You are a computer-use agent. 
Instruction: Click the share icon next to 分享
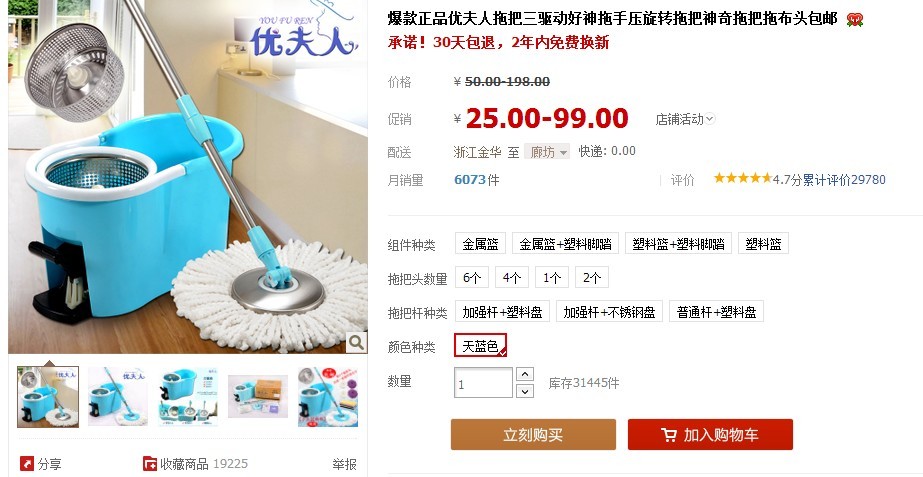pyautogui.click(x=26, y=464)
